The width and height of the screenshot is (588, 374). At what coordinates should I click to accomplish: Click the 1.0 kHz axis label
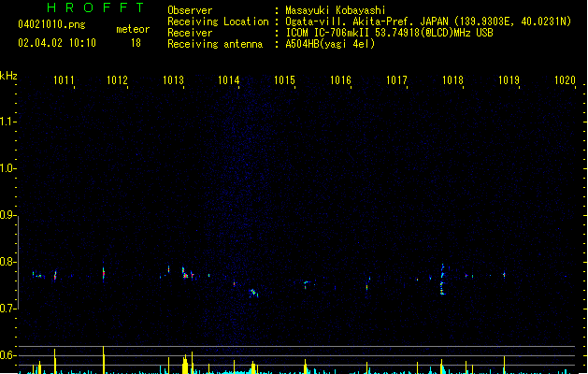7,168
